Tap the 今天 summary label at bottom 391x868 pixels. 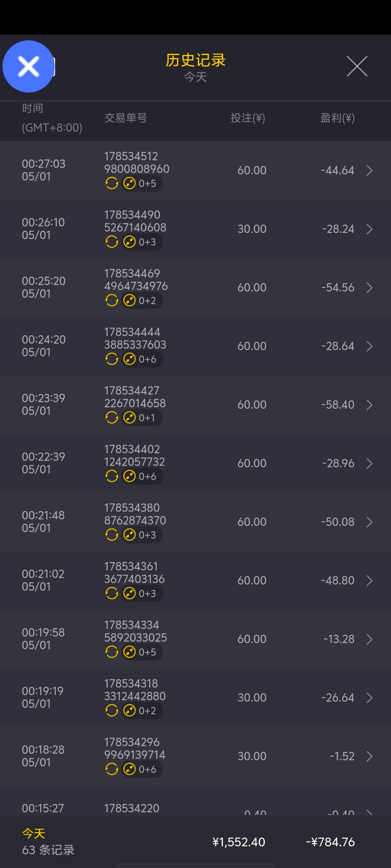click(x=34, y=834)
